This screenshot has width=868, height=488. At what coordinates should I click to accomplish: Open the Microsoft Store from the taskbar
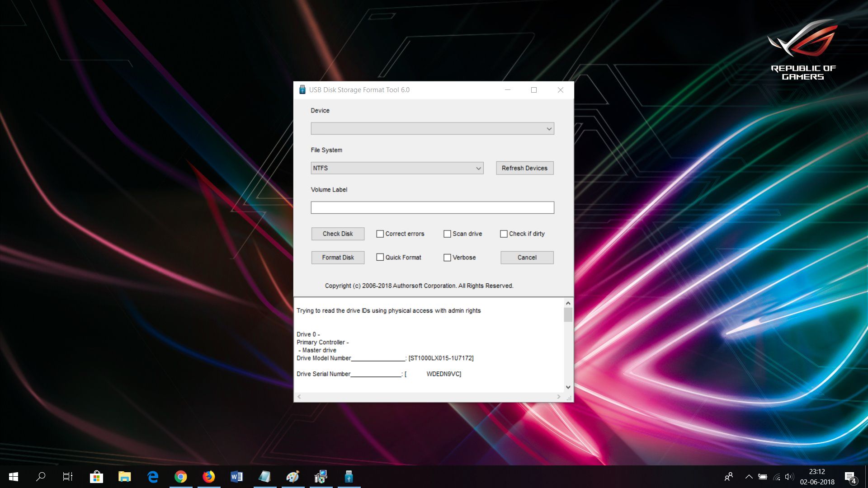pos(96,477)
